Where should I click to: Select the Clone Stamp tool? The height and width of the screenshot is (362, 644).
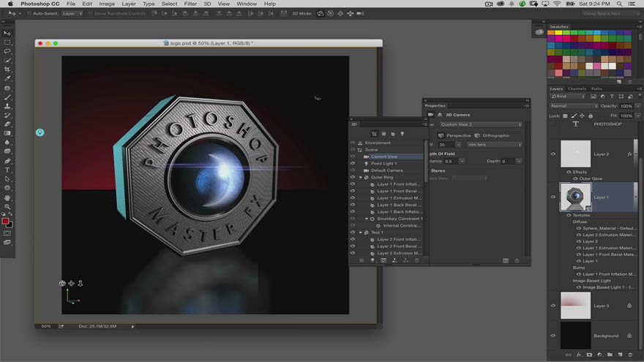click(7, 106)
